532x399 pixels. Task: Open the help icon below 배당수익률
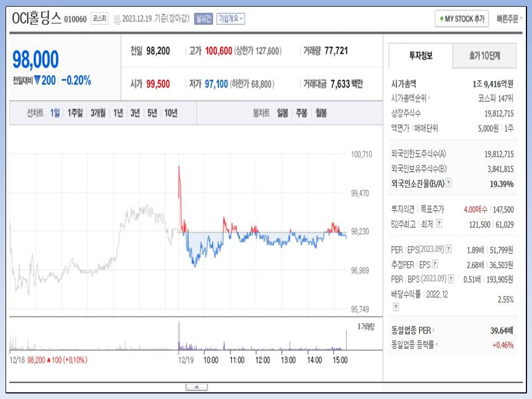pos(396,306)
